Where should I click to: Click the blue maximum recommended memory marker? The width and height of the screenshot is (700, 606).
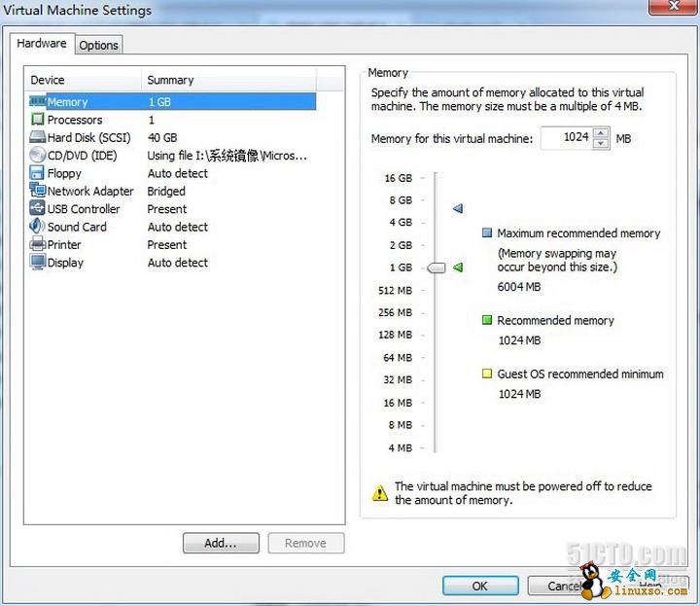coord(458,208)
